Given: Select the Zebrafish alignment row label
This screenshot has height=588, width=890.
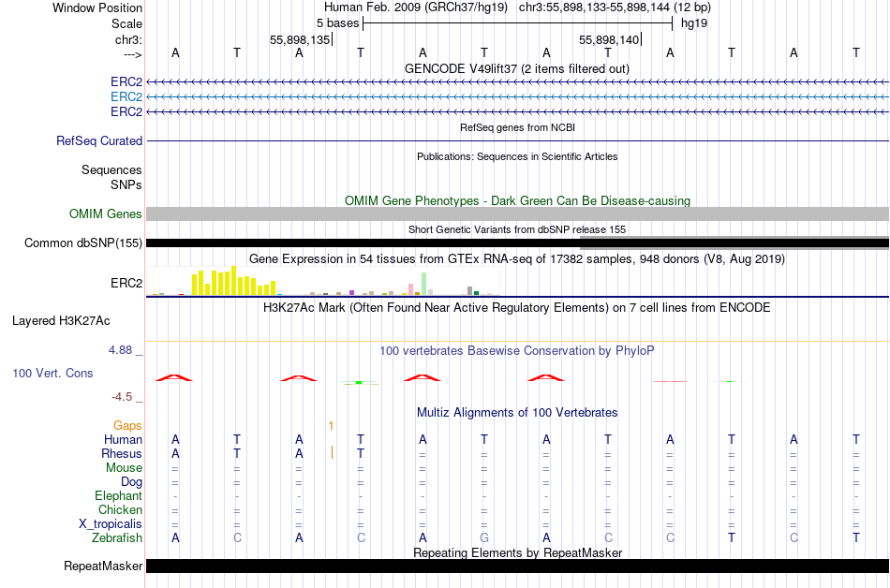Looking at the screenshot, I should [x=117, y=537].
